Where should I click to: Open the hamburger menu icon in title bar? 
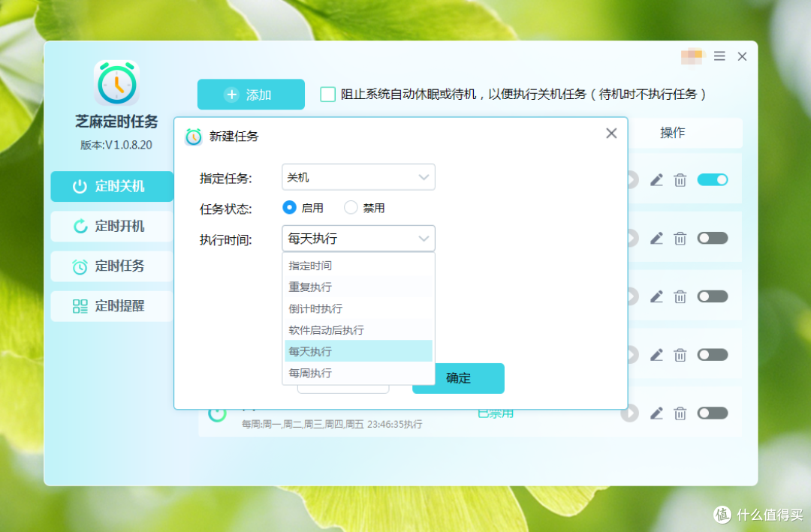pyautogui.click(x=719, y=56)
